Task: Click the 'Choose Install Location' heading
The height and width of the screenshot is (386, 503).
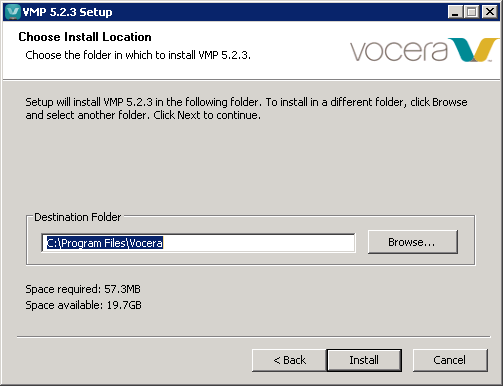Action: 85,37
